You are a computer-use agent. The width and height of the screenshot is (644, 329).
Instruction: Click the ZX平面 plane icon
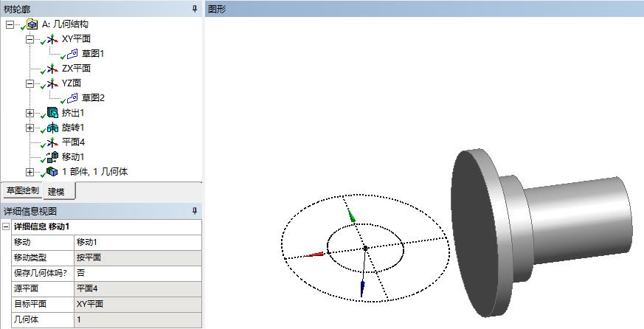tap(52, 69)
